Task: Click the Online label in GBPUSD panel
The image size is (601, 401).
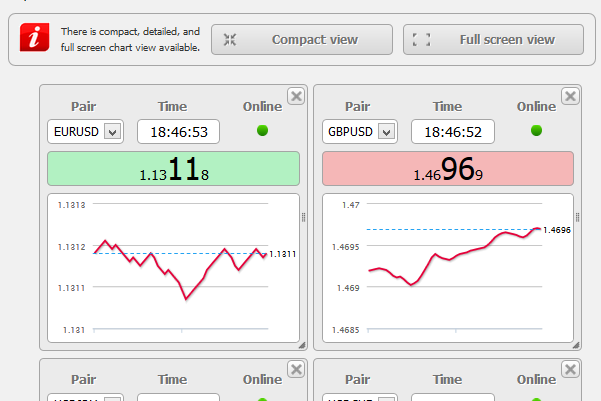Action: point(536,106)
